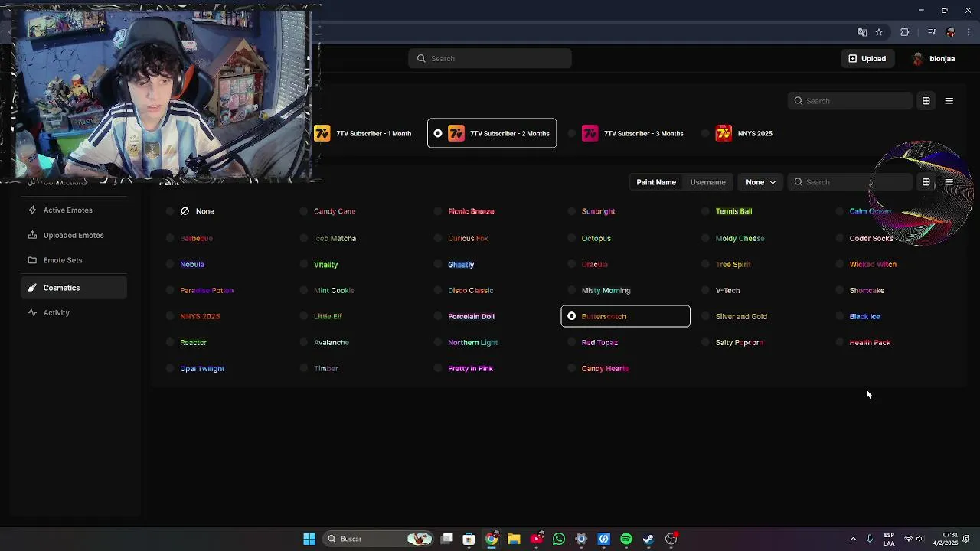Image resolution: width=980 pixels, height=551 pixels.
Task: Select the Tennis Ball paint
Action: click(x=733, y=211)
